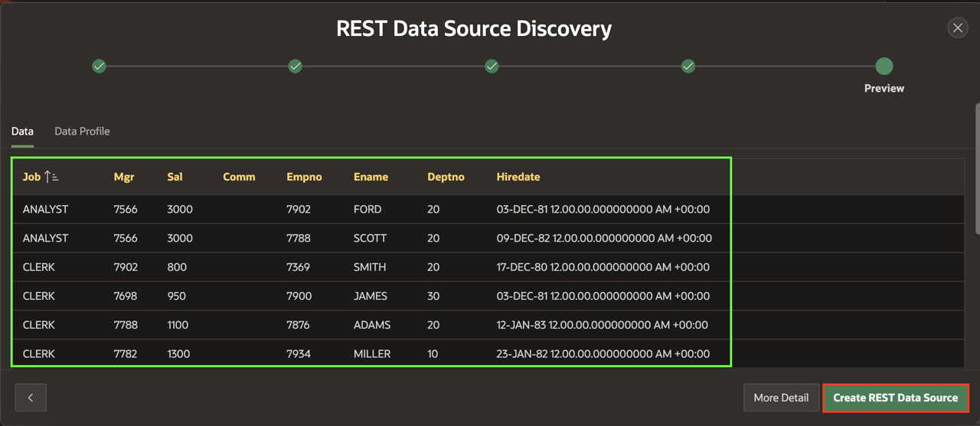Screen dimensions: 980x426
Task: Go back using the left chevron button
Action: click(31, 398)
